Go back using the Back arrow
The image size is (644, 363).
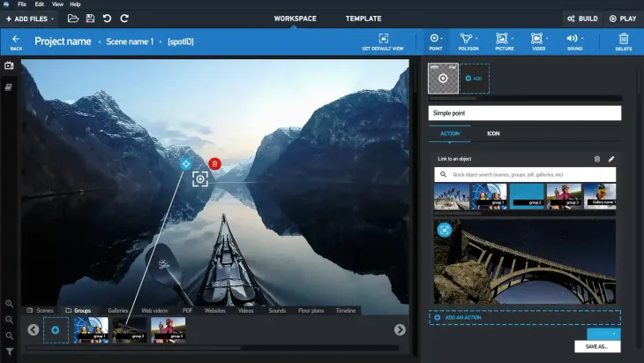point(16,42)
